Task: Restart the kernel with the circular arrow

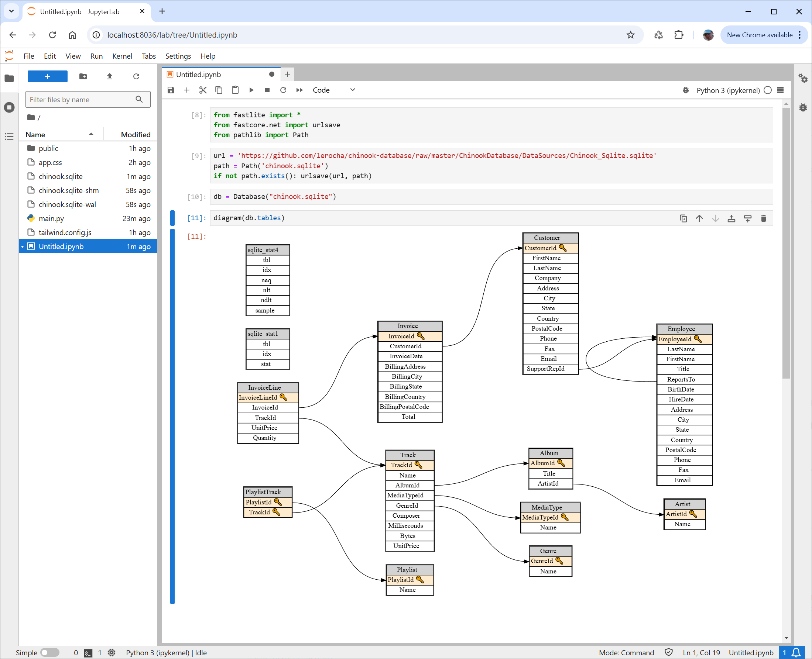Action: click(x=283, y=90)
